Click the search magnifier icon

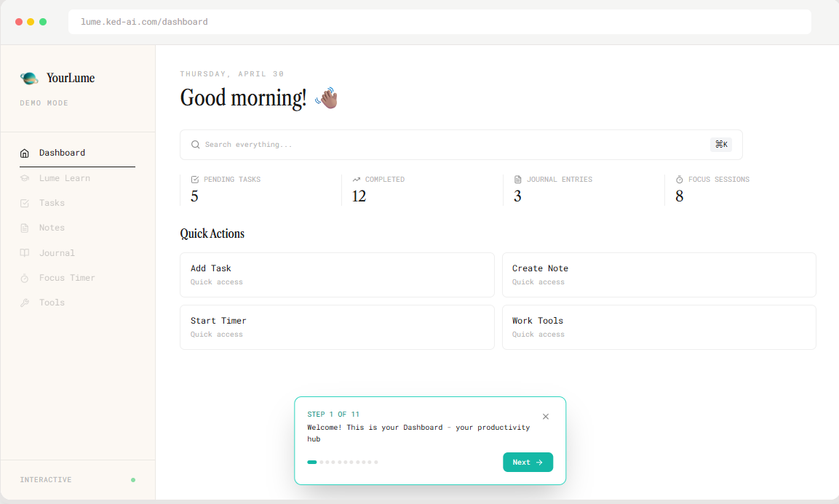[x=195, y=145]
